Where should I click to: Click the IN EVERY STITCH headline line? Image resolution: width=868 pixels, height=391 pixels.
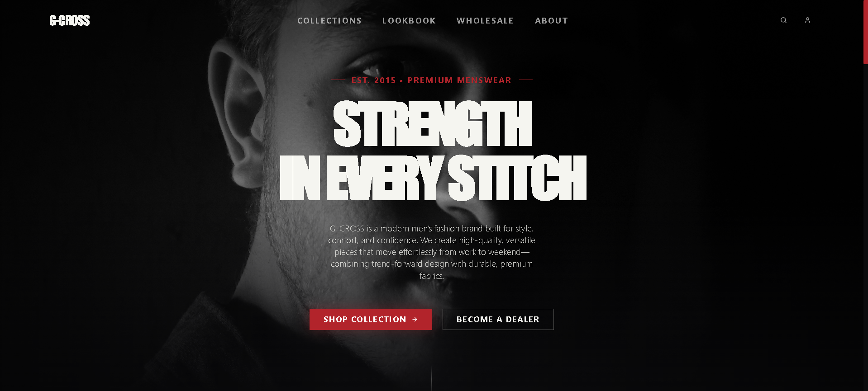(x=433, y=178)
